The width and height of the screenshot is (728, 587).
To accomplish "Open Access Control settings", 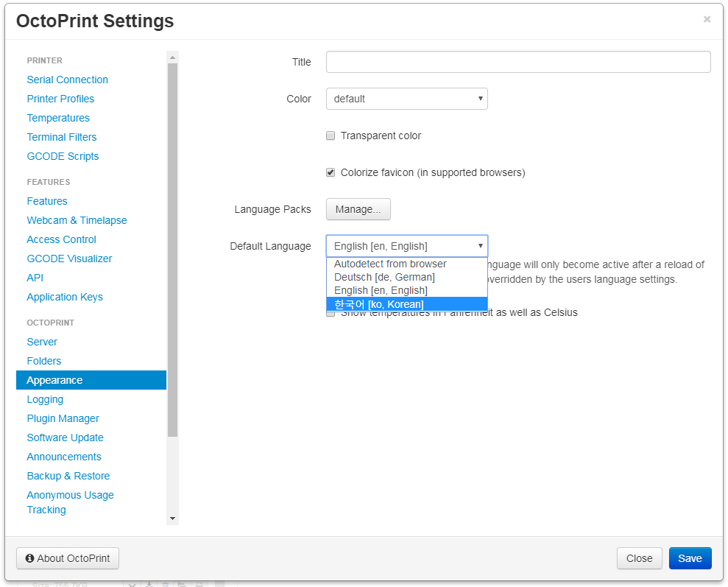I will [x=61, y=239].
